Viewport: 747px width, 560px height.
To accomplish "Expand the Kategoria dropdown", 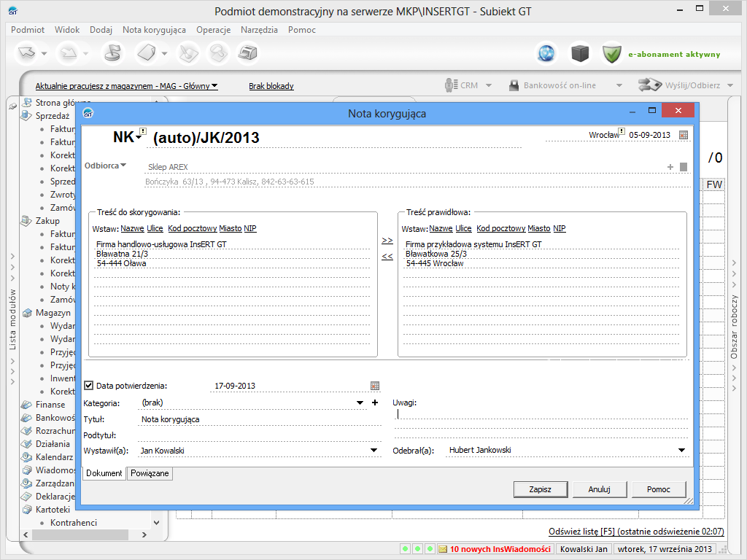I will 360,402.
